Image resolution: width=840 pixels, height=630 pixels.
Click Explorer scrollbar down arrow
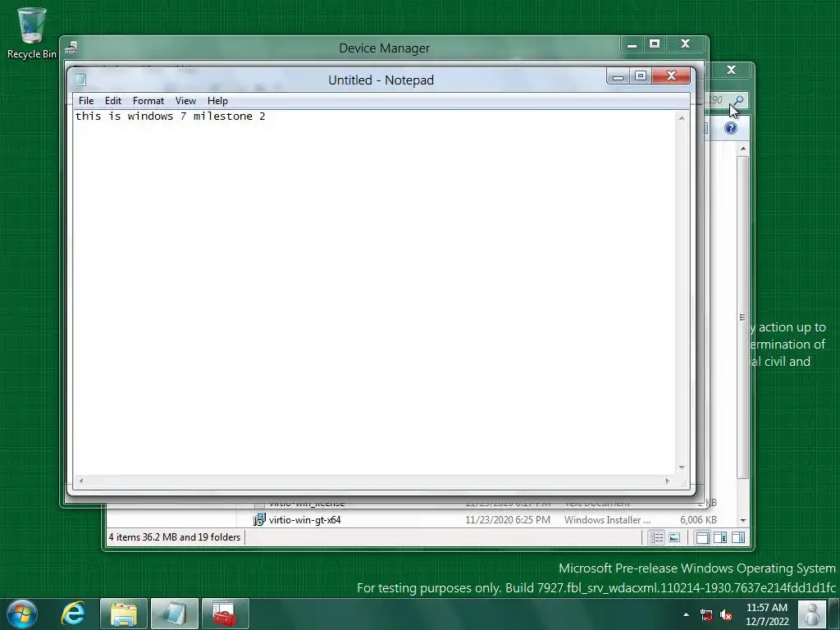[743, 520]
